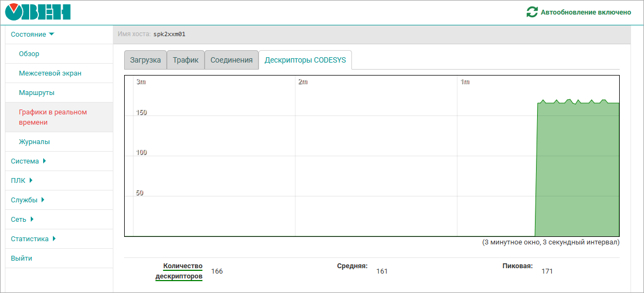Select Графики в реальном времени
The width and height of the screenshot is (644, 293).
point(52,117)
